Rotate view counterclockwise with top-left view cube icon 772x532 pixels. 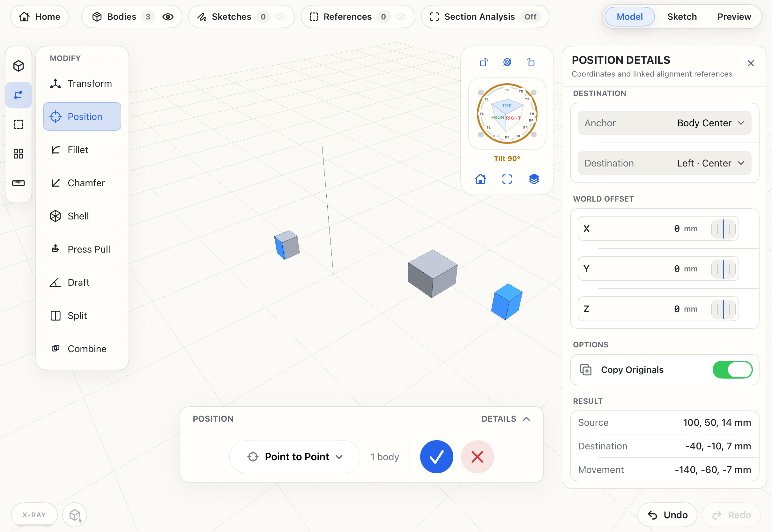(x=484, y=62)
